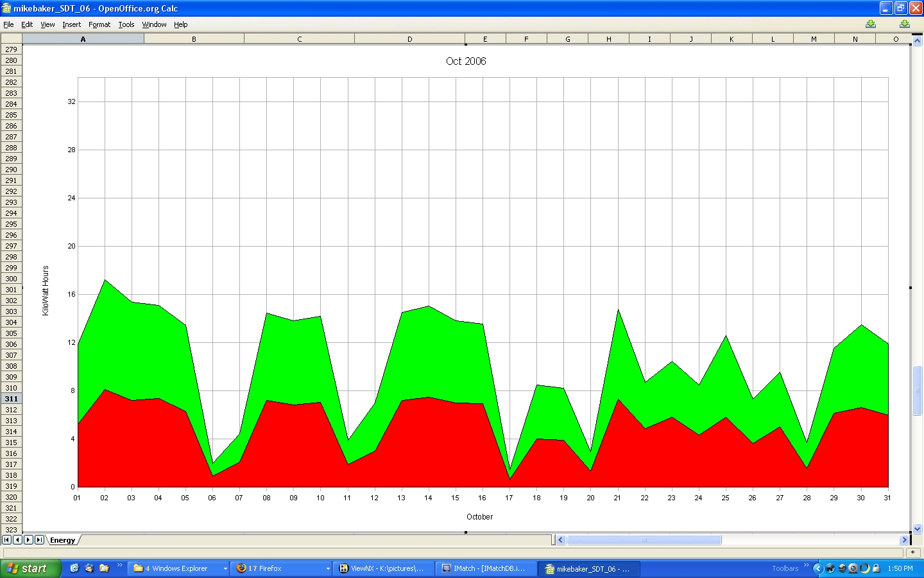The width and height of the screenshot is (924, 578).
Task: Expand the Windows Explorer taskbar group
Action: (x=225, y=568)
